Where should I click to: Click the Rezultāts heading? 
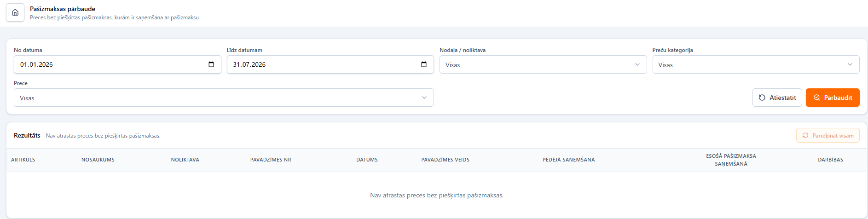pyautogui.click(x=27, y=135)
